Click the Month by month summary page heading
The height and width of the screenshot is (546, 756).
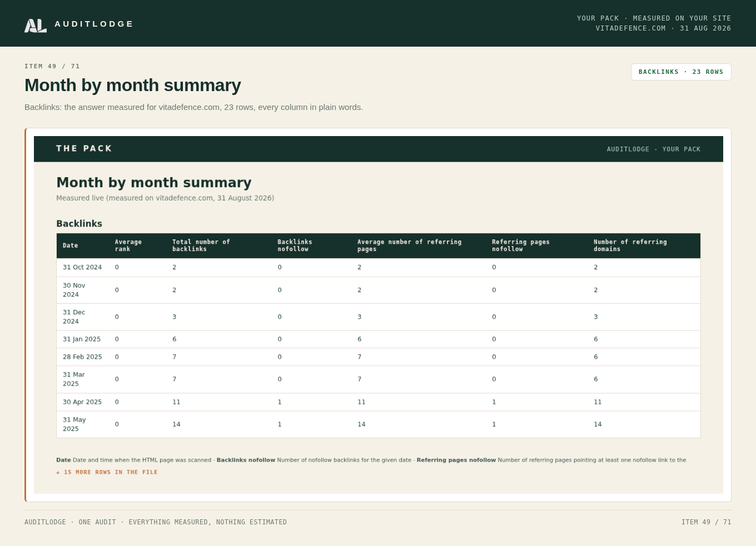point(133,85)
